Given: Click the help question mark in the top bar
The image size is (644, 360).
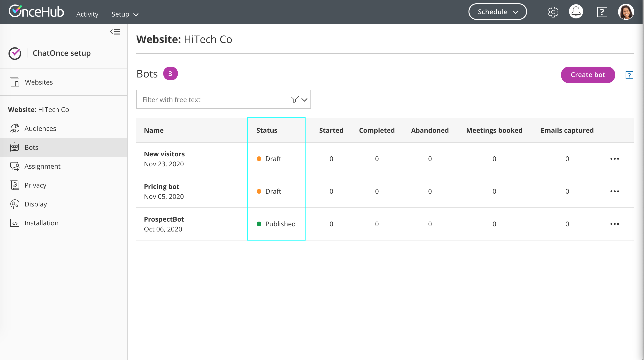Looking at the screenshot, I should click(602, 12).
